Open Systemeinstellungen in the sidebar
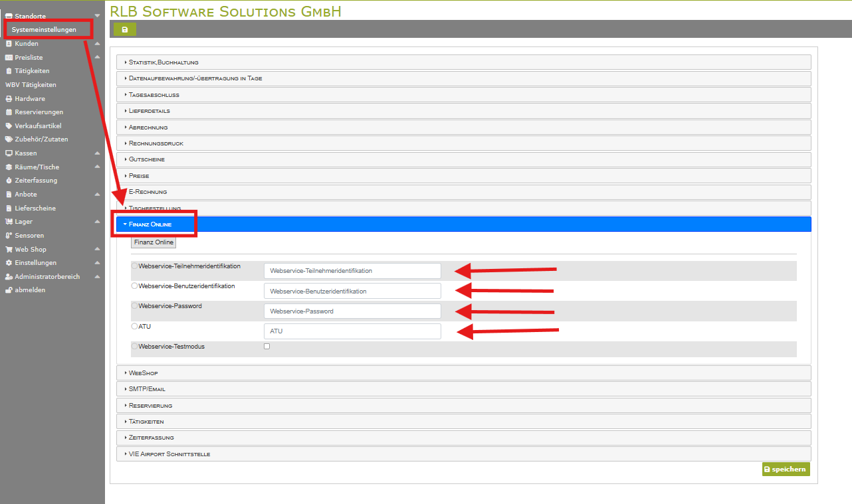 44,30
